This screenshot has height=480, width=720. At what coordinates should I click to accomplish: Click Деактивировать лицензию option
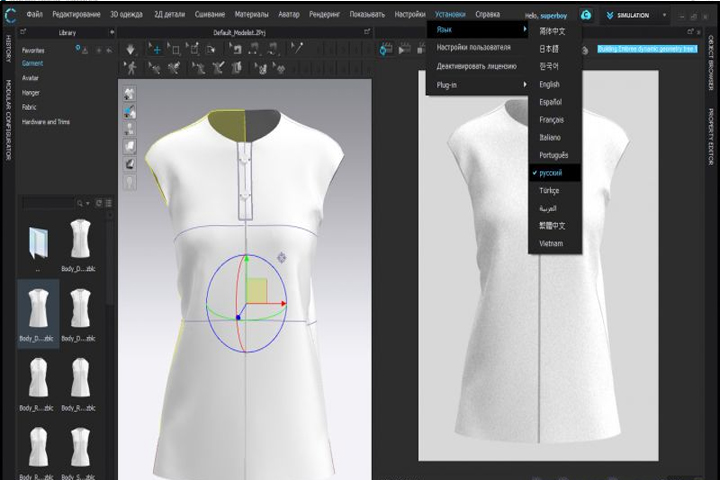(x=478, y=66)
